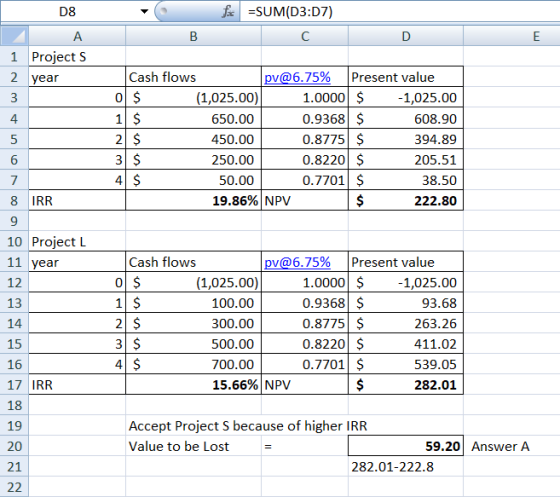Select Accept Project S because of higher IRR
560x497 pixels.
click(x=248, y=426)
